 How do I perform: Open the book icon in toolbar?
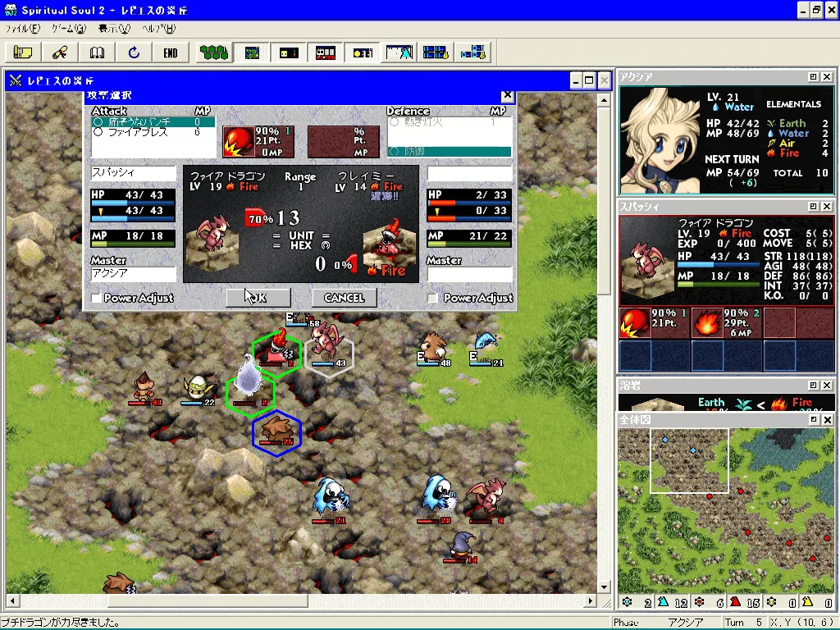tap(97, 52)
